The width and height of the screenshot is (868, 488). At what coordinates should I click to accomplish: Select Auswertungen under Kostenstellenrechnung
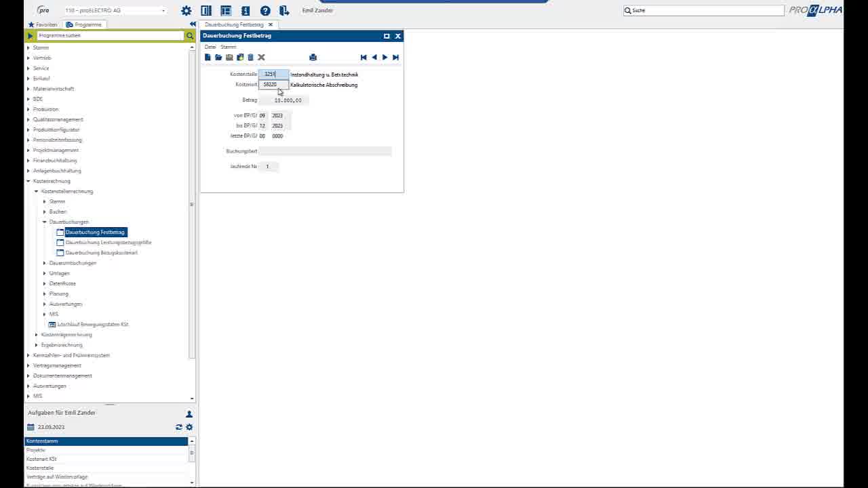tap(66, 304)
